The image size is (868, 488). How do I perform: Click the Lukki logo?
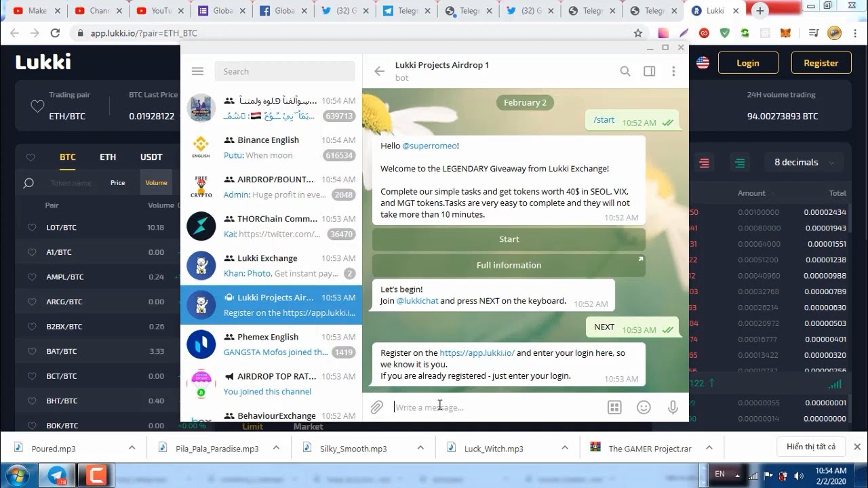[43, 62]
